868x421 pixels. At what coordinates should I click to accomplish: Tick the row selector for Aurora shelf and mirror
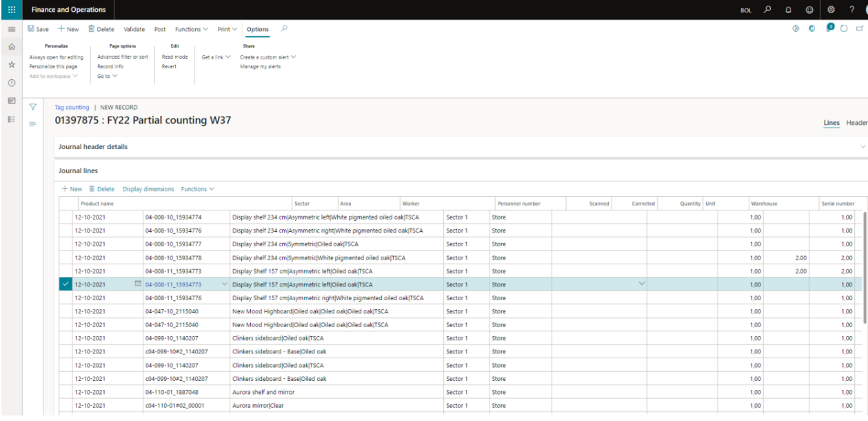click(x=65, y=392)
